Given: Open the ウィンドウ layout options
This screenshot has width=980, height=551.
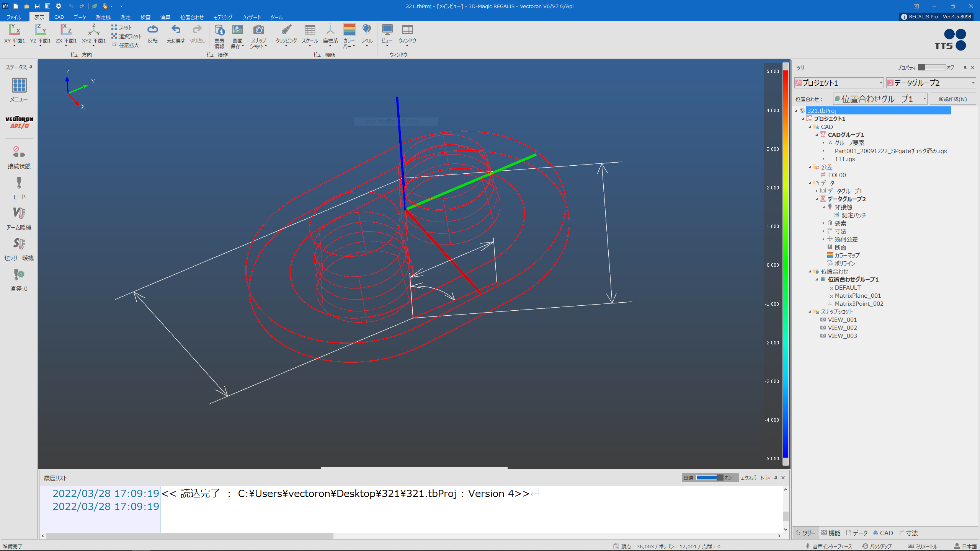Looking at the screenshot, I should click(407, 36).
